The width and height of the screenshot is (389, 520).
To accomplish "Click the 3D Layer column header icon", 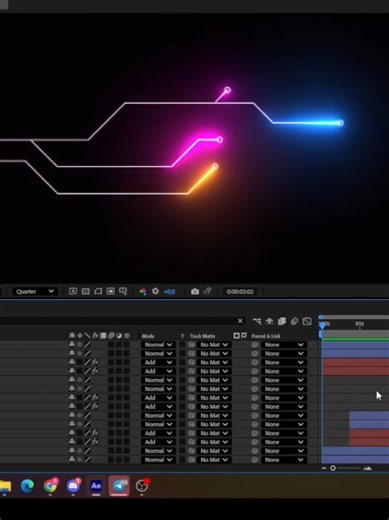I will click(x=127, y=335).
